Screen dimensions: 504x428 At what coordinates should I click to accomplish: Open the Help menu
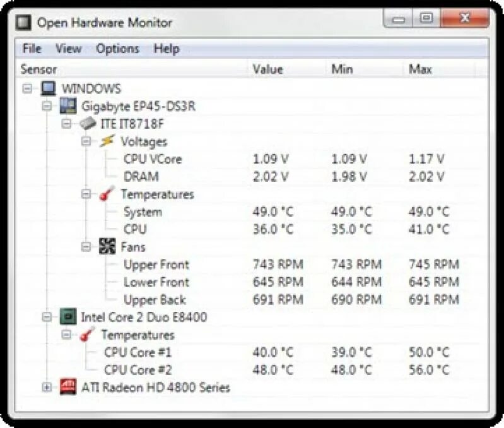pyautogui.click(x=167, y=49)
